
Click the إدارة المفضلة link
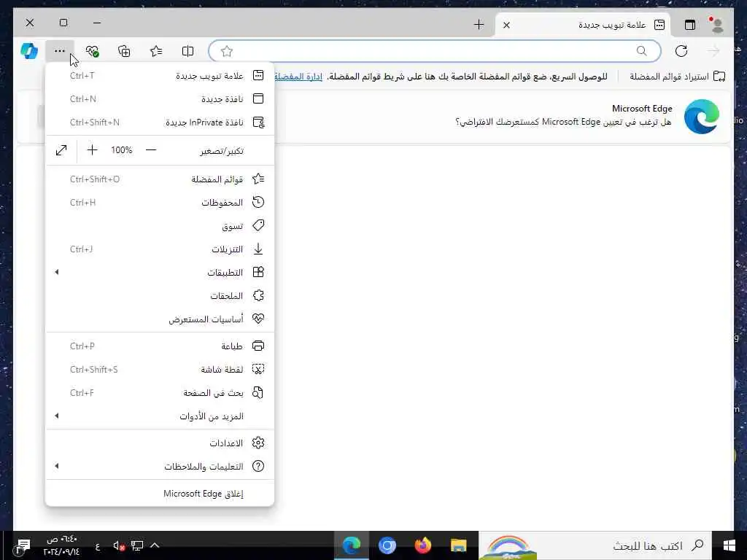click(x=298, y=76)
